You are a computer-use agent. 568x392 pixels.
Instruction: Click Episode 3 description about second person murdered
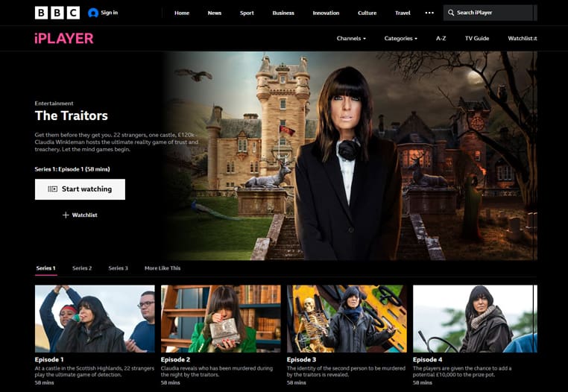[x=346, y=372]
